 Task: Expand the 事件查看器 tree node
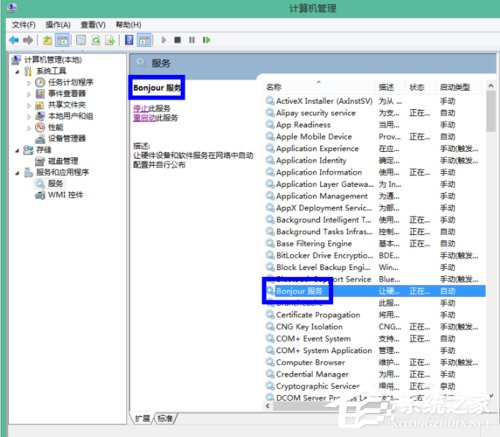[x=29, y=94]
